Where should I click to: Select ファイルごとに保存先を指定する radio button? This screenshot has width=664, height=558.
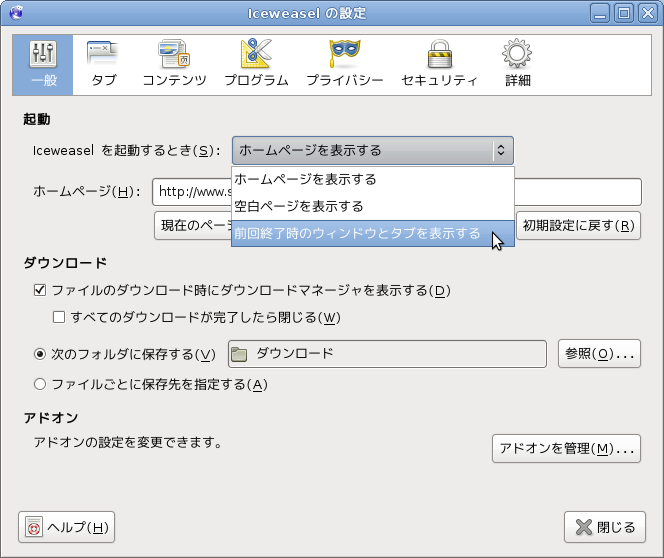click(40, 384)
